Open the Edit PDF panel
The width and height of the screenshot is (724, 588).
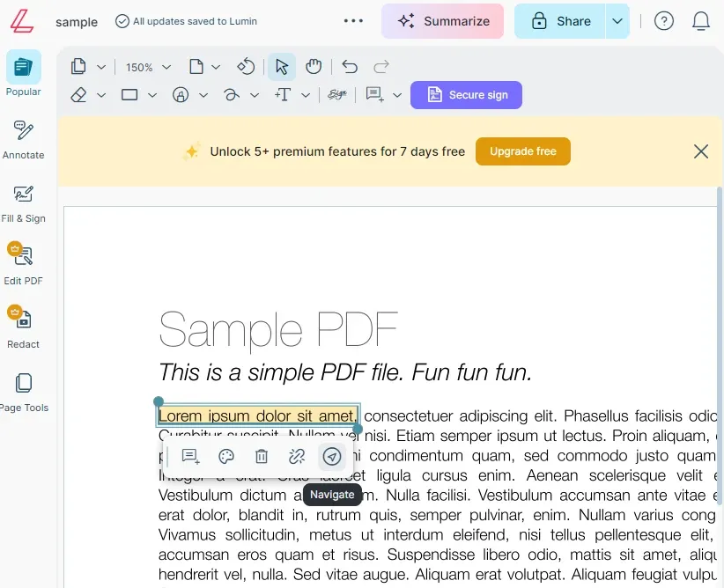tap(24, 261)
